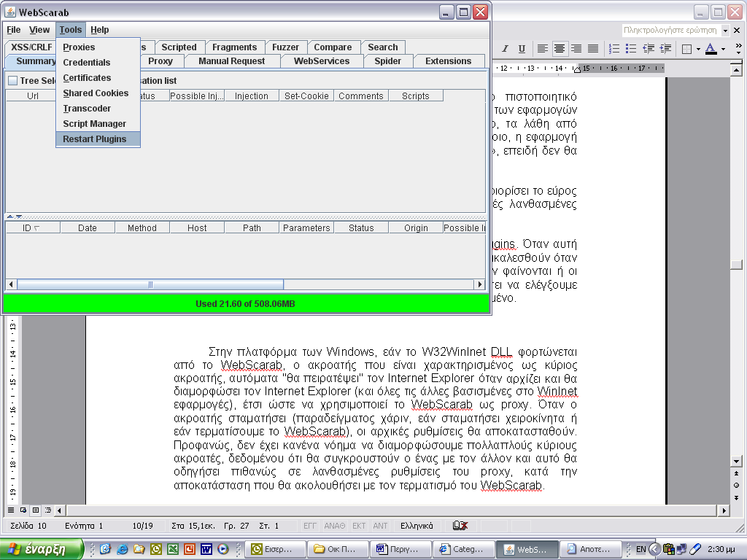Switch to the Search tab

click(x=382, y=47)
